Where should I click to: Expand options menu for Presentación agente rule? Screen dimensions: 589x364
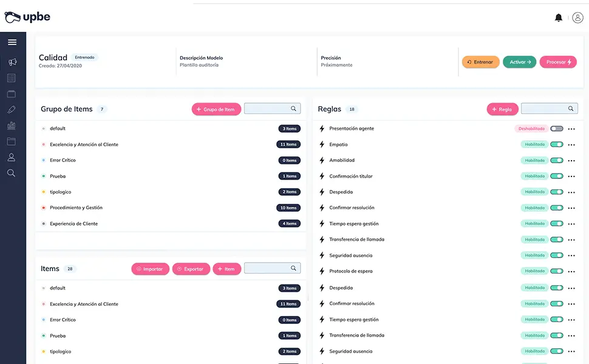571,129
